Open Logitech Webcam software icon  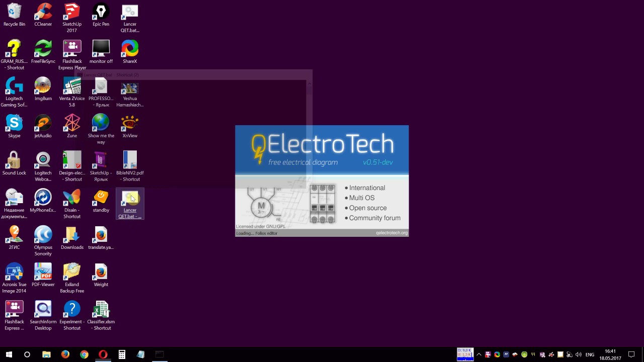43,166
